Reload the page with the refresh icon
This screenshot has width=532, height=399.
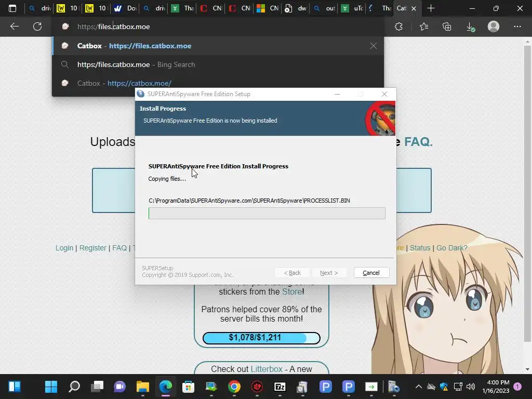tap(37, 26)
